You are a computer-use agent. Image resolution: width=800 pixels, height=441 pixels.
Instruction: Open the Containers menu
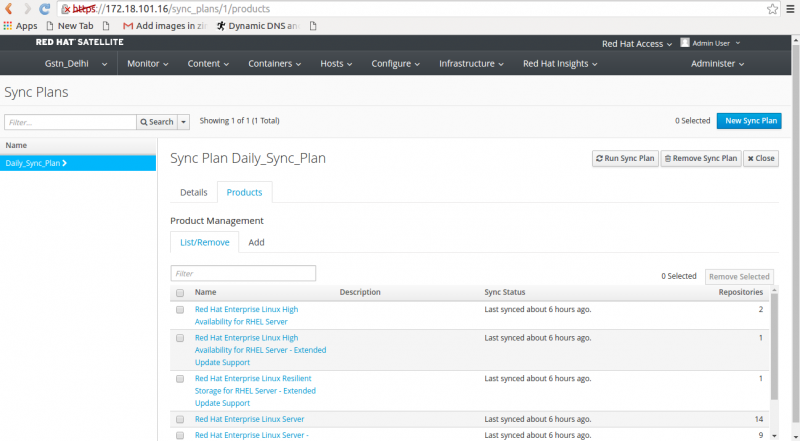274,63
